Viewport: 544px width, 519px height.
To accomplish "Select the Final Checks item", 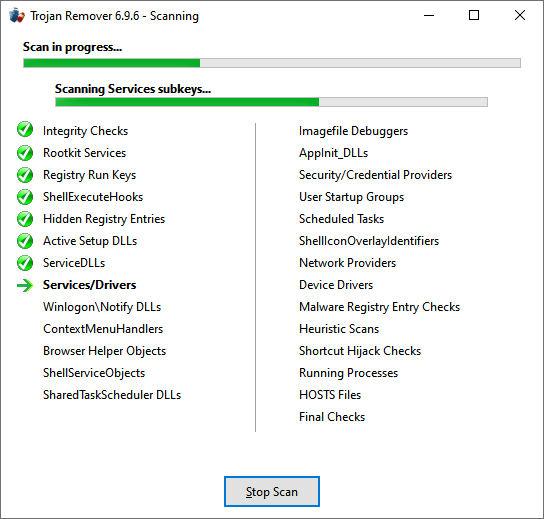I will coord(332,417).
